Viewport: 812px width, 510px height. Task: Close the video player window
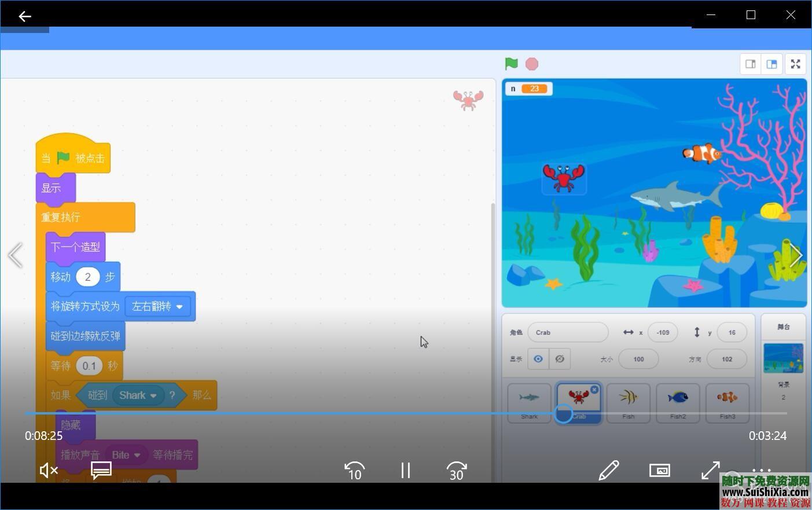(x=791, y=15)
